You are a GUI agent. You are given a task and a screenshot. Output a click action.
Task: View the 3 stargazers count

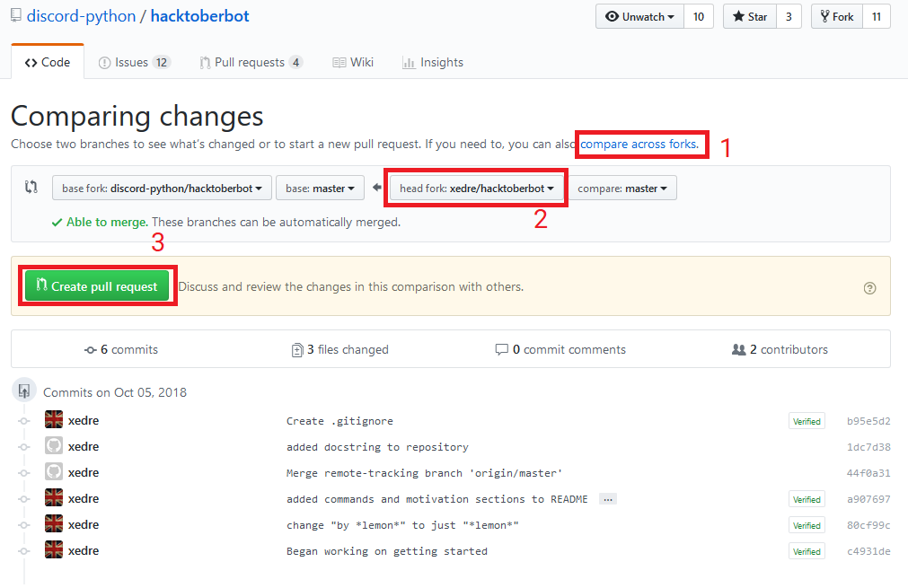point(789,17)
